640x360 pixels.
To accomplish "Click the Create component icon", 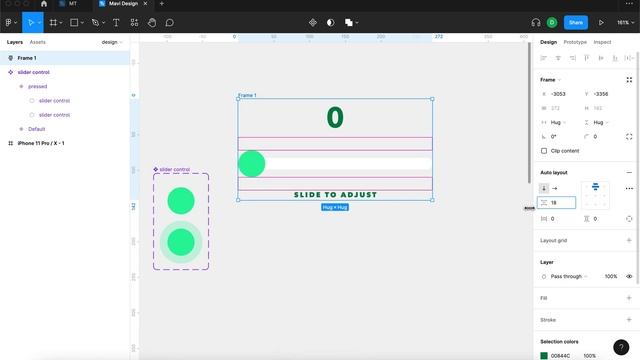I will (x=313, y=23).
